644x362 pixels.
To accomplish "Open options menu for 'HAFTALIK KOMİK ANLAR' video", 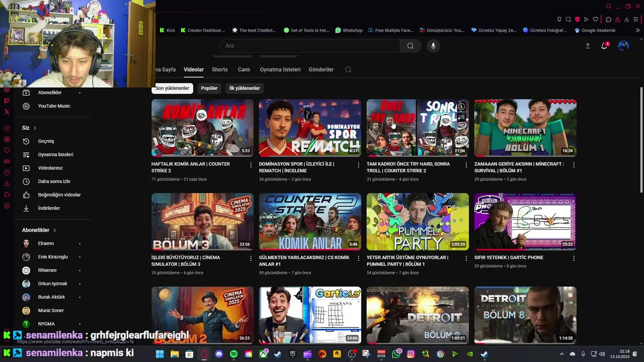I will click(251, 165).
